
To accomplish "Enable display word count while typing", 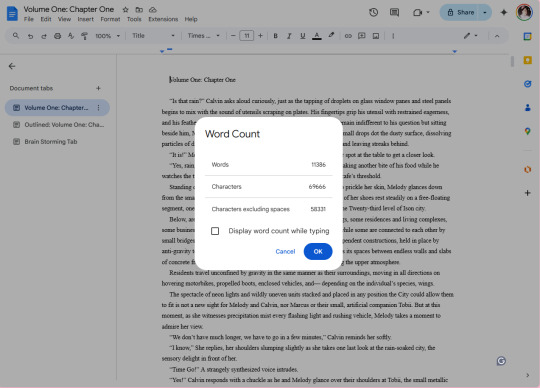I will pos(215,231).
